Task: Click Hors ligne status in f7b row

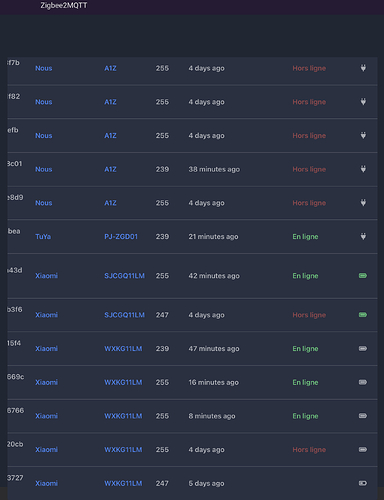Action: (309, 68)
